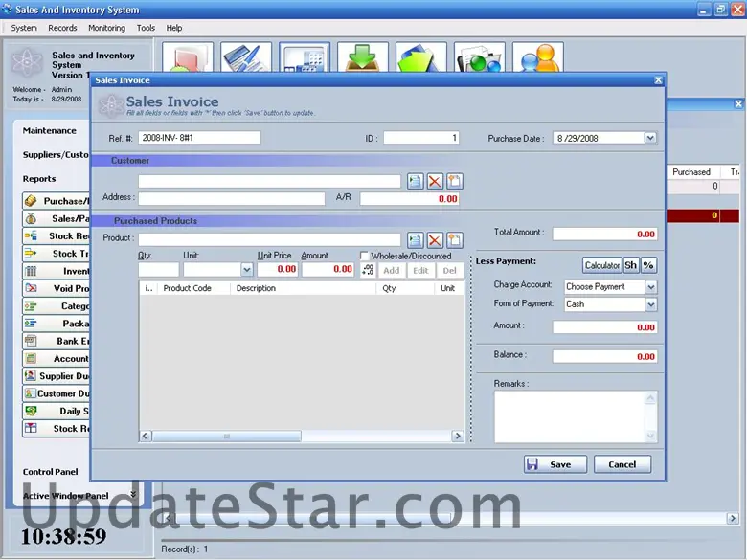
Task: Open the Purchase report in sidebar
Action: tap(57, 201)
